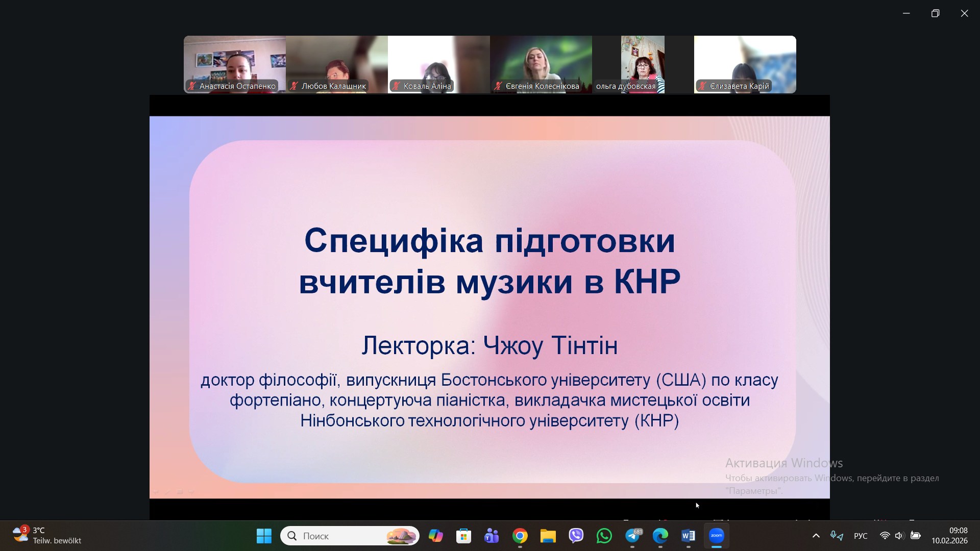
Task: Open Viber from the taskbar
Action: tap(576, 536)
